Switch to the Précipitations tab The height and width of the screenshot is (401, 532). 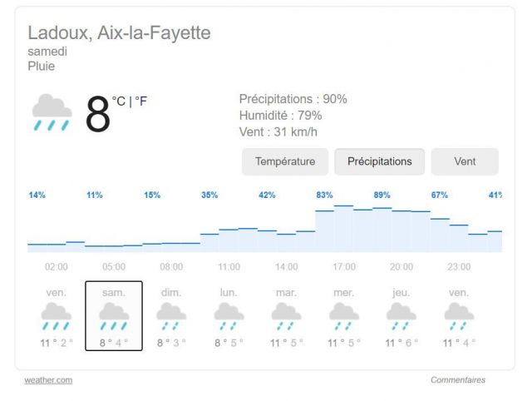(x=379, y=161)
